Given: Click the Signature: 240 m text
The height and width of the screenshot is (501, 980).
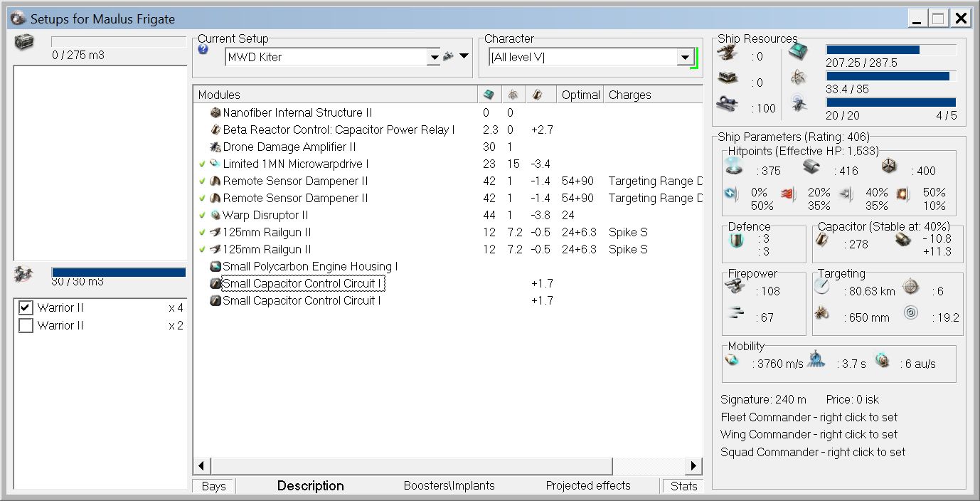Looking at the screenshot, I should click(x=764, y=399).
